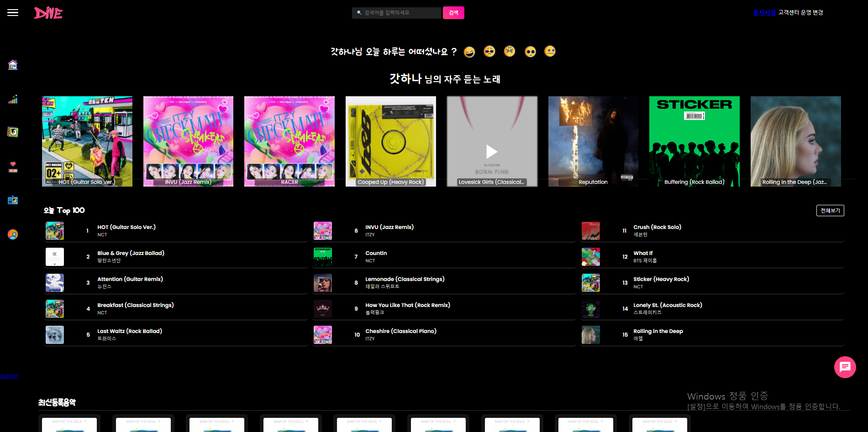
Task: Click the magnifier icon in search box
Action: pos(359,13)
